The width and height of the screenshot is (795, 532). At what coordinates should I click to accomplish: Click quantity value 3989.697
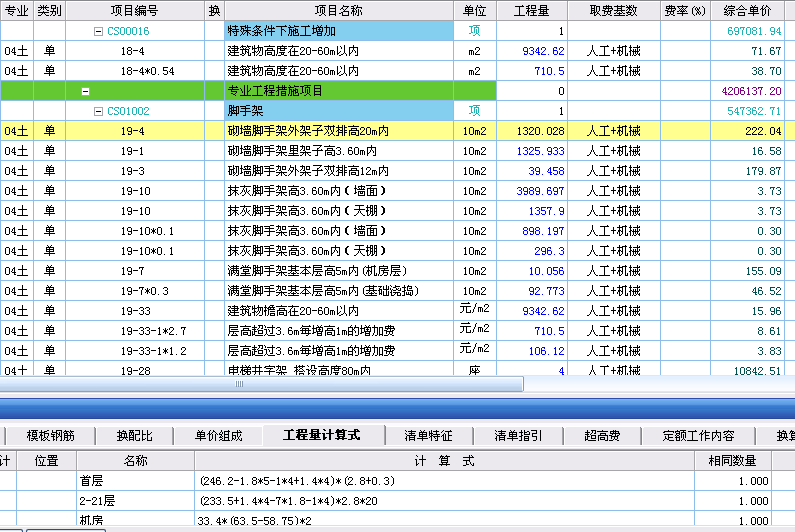click(x=540, y=191)
